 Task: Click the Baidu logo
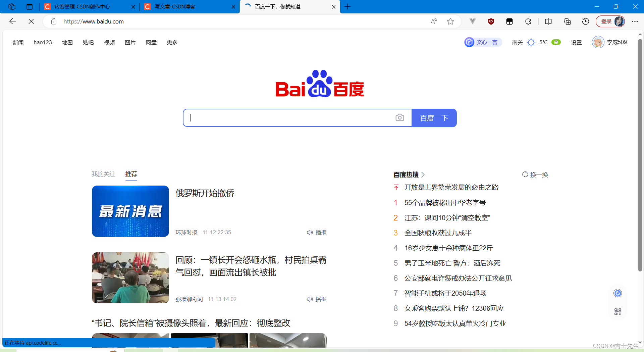click(x=320, y=84)
